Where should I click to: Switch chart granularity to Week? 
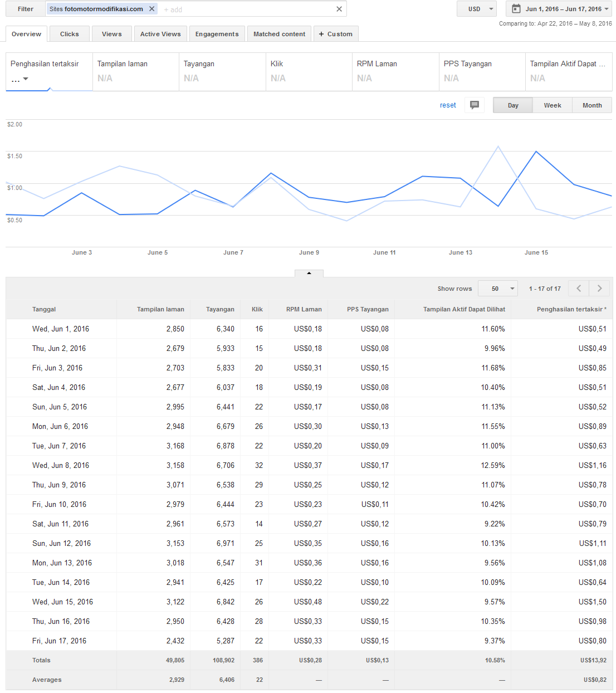tap(553, 105)
